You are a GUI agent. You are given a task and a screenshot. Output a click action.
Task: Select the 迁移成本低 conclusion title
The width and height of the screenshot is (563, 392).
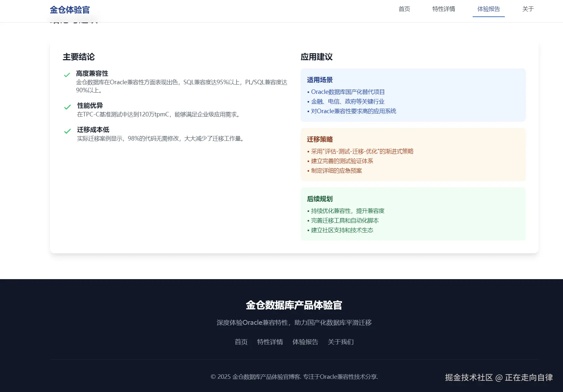(93, 130)
